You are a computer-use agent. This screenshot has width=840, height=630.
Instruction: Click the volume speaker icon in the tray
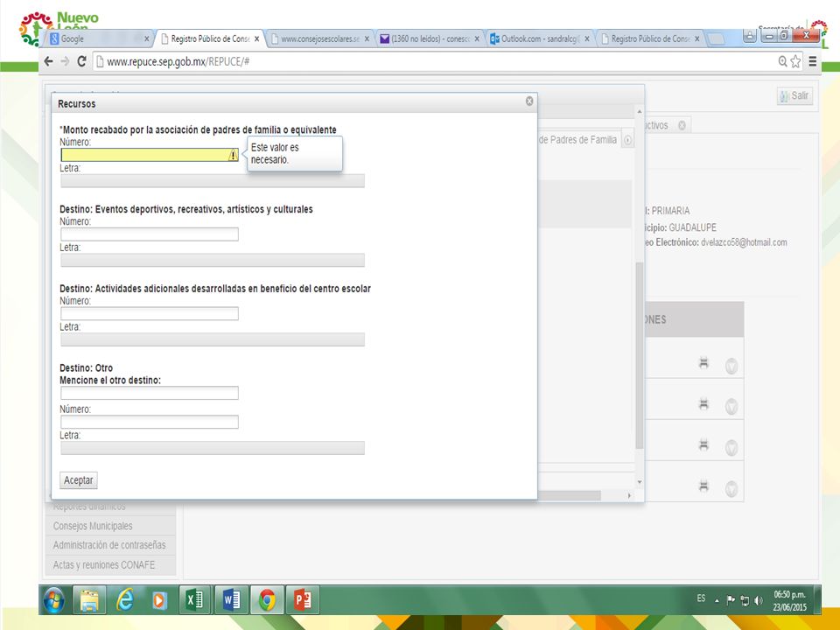[x=758, y=600]
